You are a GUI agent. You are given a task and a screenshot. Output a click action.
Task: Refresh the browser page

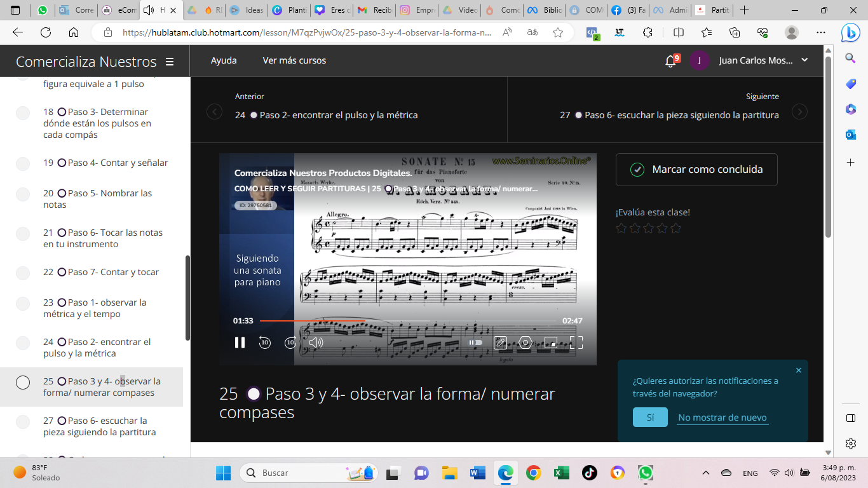click(x=46, y=32)
